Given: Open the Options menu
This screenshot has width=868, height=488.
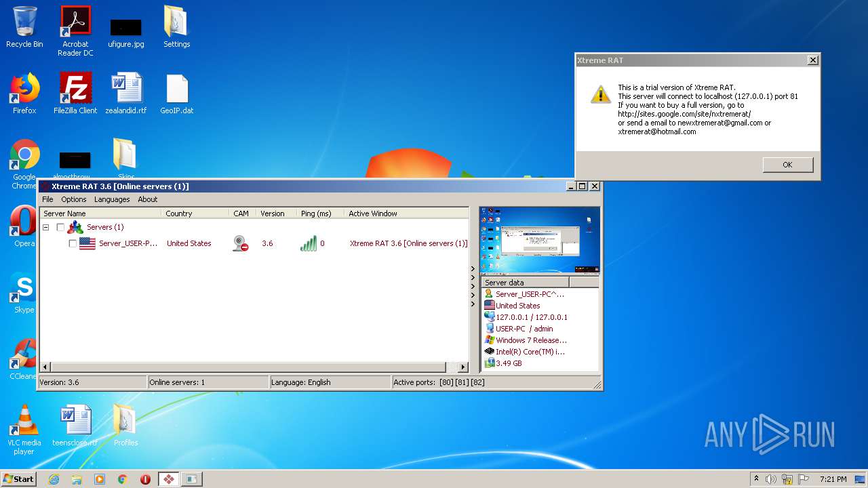Looking at the screenshot, I should click(x=74, y=199).
